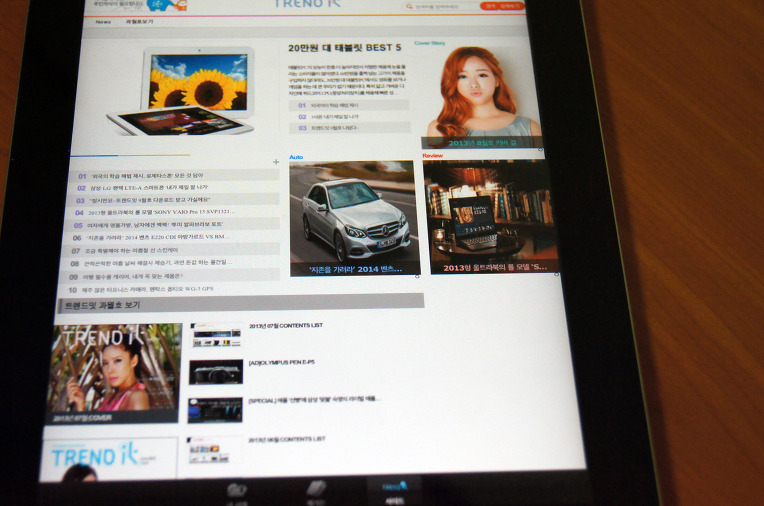Open ranked article 01 in list

coord(175,175)
